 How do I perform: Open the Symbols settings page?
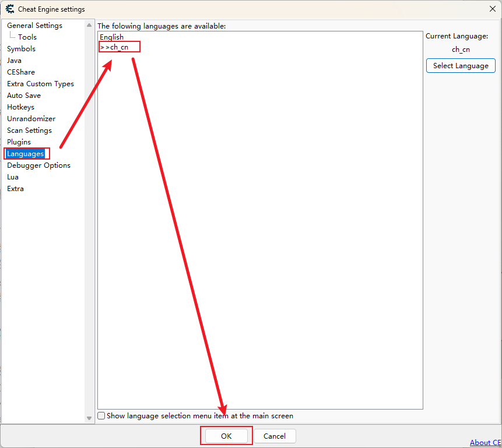pyautogui.click(x=21, y=49)
